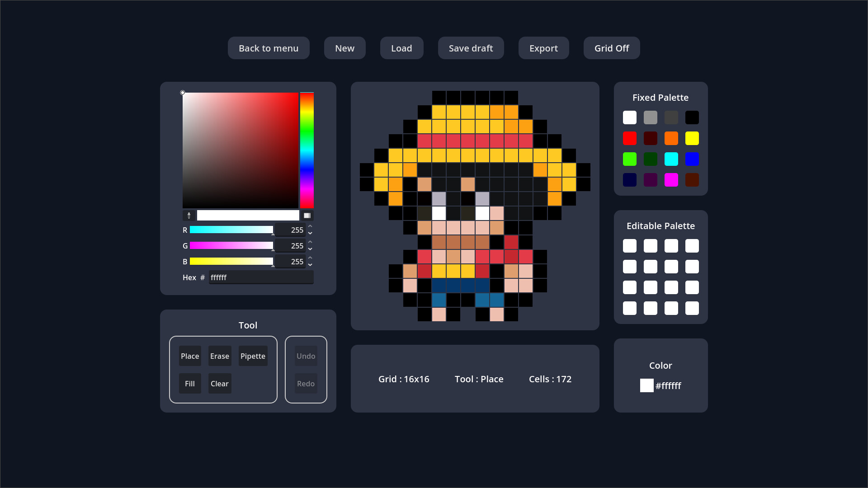Image resolution: width=868 pixels, height=488 pixels.
Task: Export the pixel art
Action: [x=543, y=48]
